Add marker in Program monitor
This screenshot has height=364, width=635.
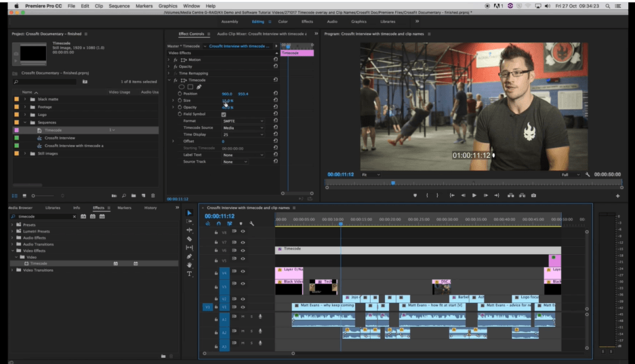(415, 195)
